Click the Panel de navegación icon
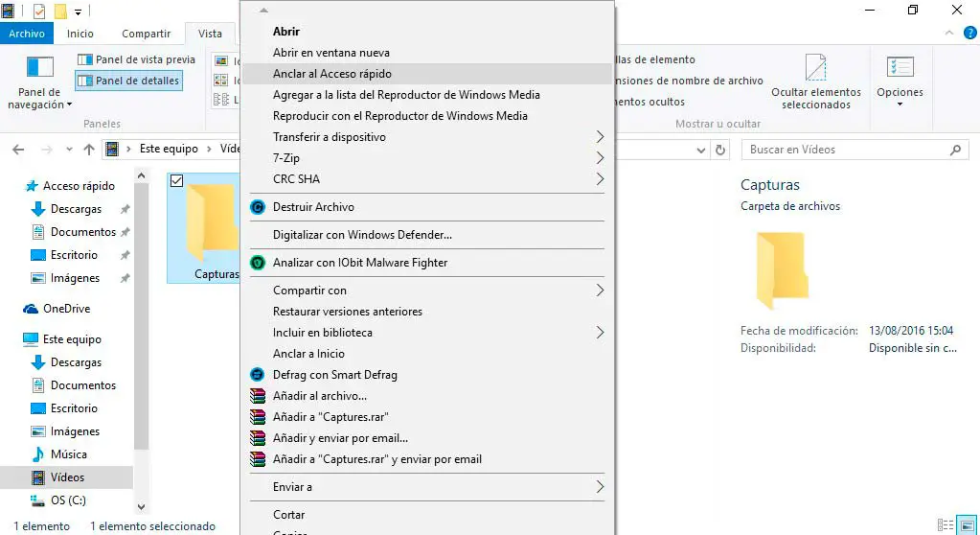This screenshot has height=535, width=980. tap(40, 67)
